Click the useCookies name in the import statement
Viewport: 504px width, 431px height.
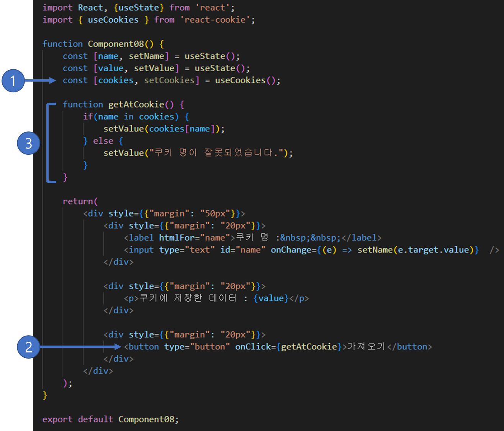113,20
